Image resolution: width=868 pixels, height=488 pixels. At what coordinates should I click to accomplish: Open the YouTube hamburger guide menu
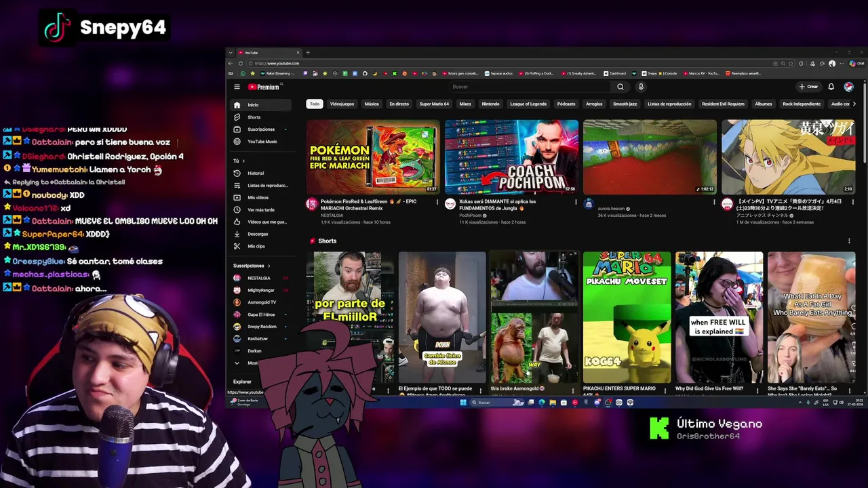pyautogui.click(x=237, y=87)
